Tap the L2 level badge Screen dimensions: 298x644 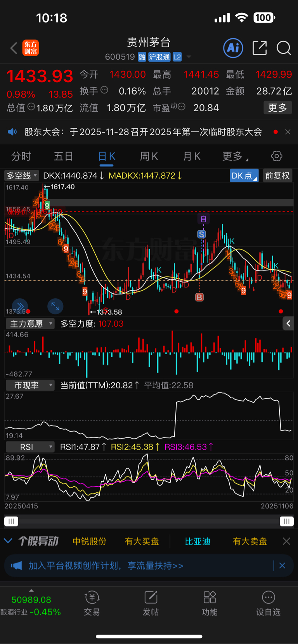pyautogui.click(x=177, y=57)
